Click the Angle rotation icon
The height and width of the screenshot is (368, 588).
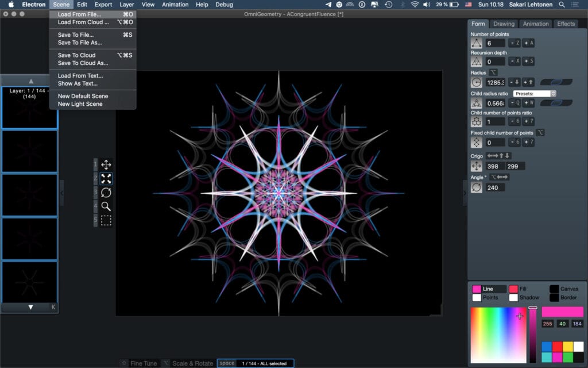[x=476, y=187]
